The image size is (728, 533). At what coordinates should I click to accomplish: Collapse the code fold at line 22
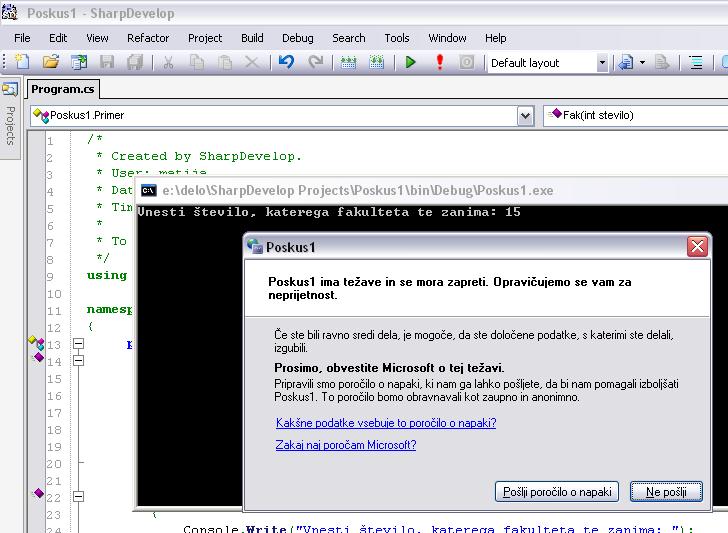pos(78,497)
